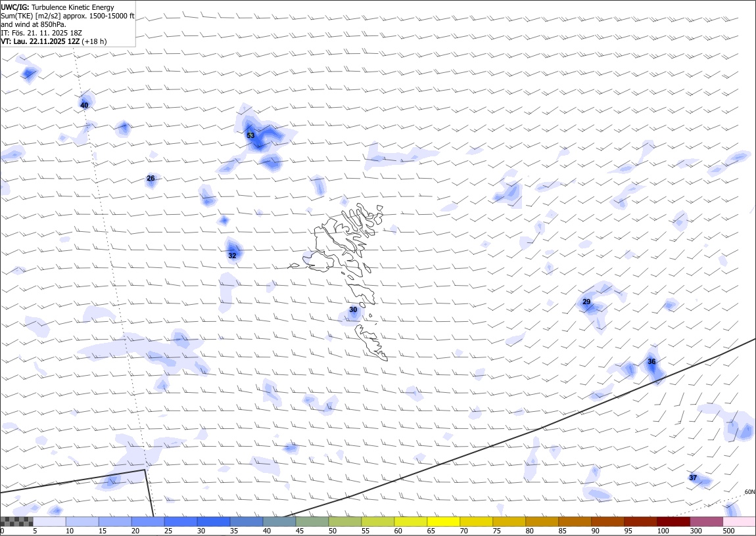The width and height of the screenshot is (756, 536).
Task: Click the legend tick label '300'
Action: 696,531
